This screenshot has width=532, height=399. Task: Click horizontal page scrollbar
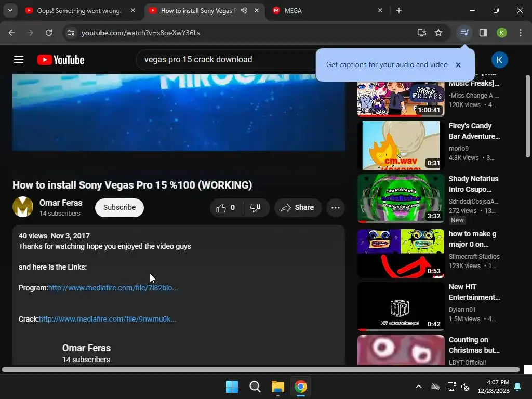pyautogui.click(x=261, y=370)
